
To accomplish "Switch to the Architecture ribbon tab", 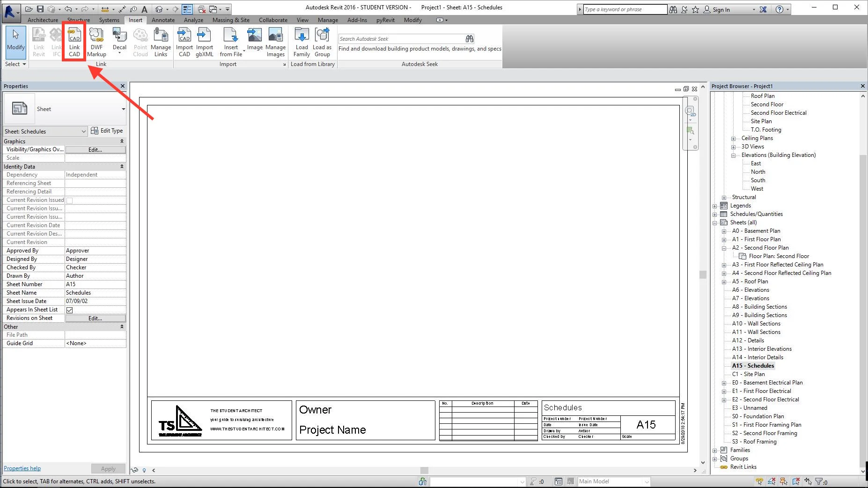I will [x=43, y=20].
